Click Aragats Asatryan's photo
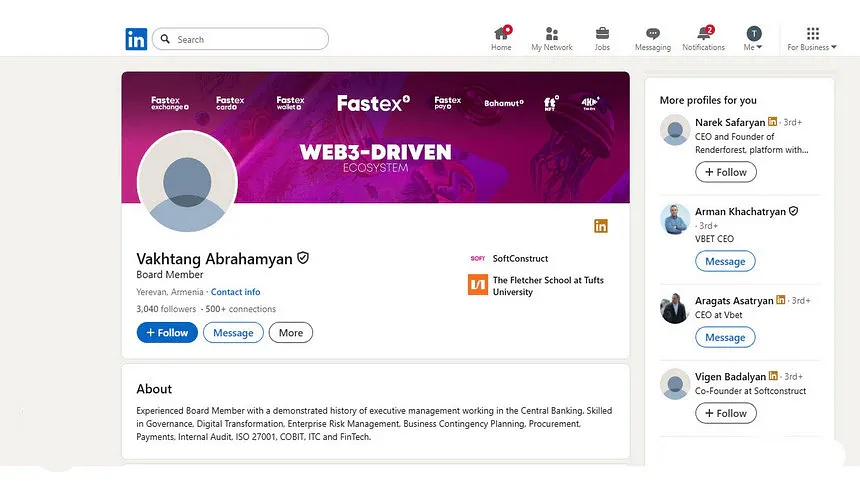Viewport: 860px width, 484px height. (675, 308)
